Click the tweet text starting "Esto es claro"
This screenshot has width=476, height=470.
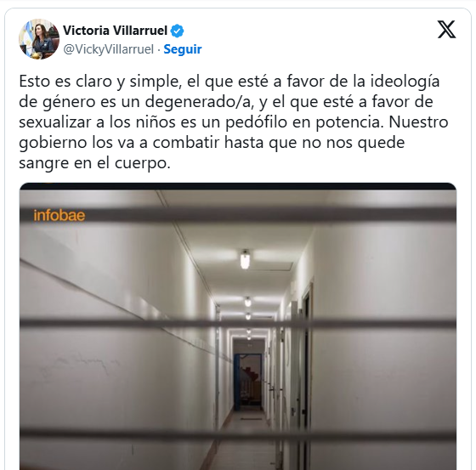pyautogui.click(x=234, y=122)
